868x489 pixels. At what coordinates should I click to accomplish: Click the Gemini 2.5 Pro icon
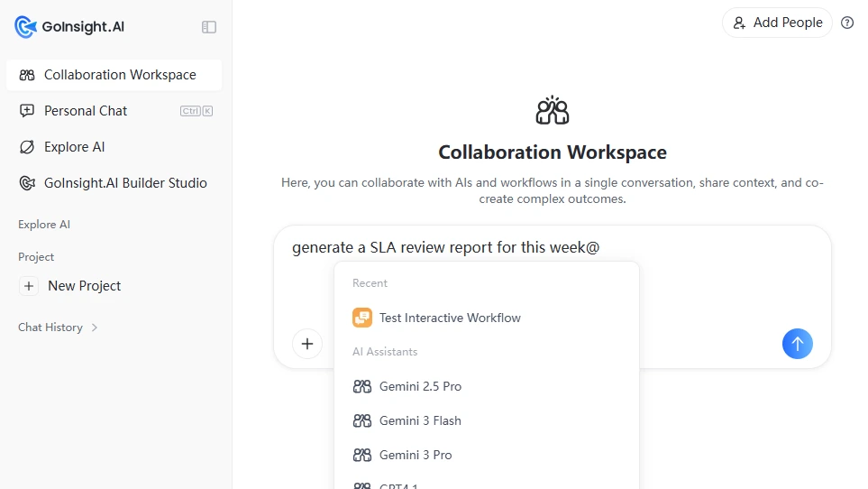coord(362,386)
